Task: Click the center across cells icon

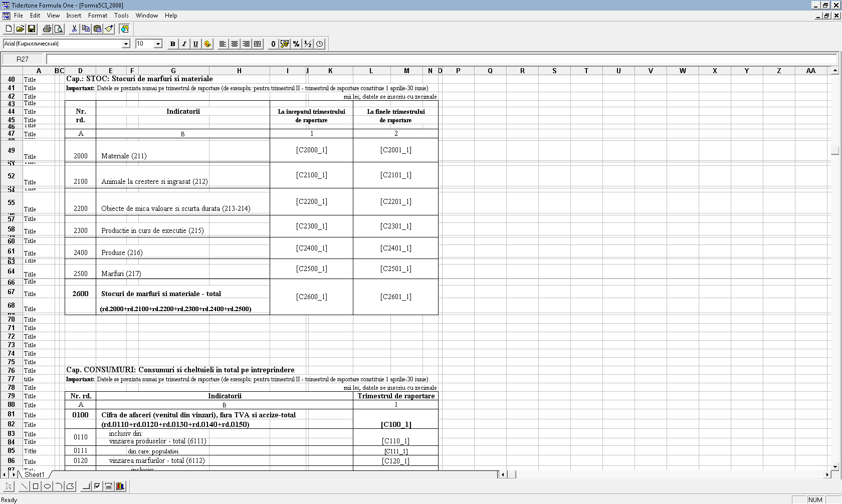Action: (x=257, y=44)
